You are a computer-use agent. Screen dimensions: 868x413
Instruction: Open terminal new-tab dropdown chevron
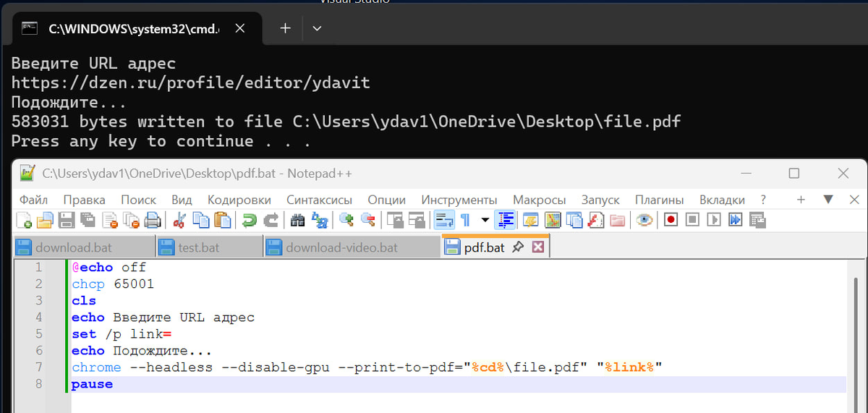click(317, 29)
